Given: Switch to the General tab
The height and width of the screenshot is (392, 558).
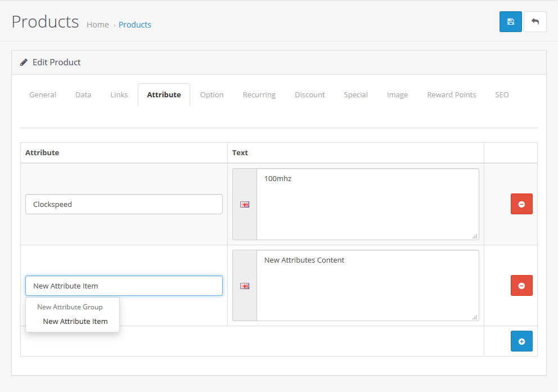Looking at the screenshot, I should pos(42,94).
